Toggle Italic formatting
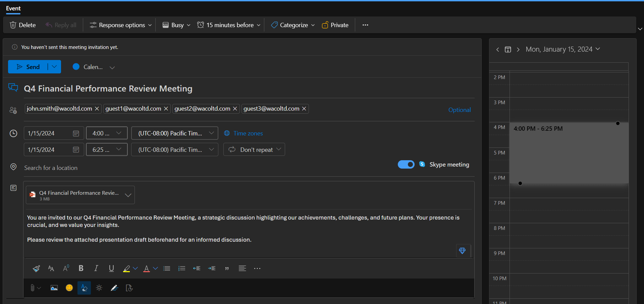This screenshot has width=644, height=304. pyautogui.click(x=96, y=268)
